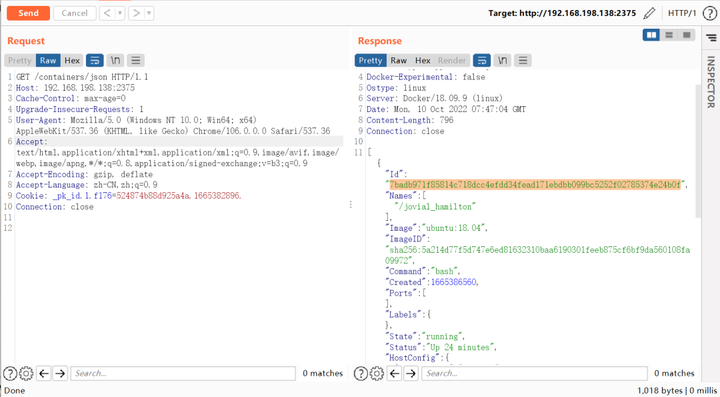720x397 pixels.
Task: Click the orange Send button
Action: (x=28, y=13)
